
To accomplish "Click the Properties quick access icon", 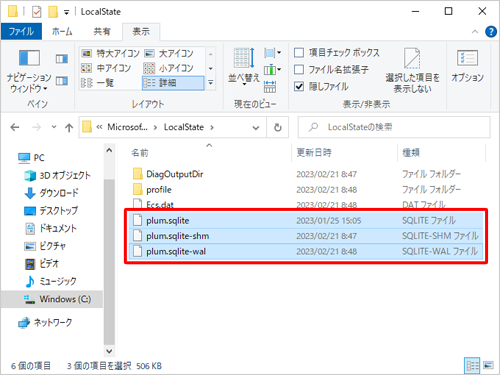I will [36, 12].
